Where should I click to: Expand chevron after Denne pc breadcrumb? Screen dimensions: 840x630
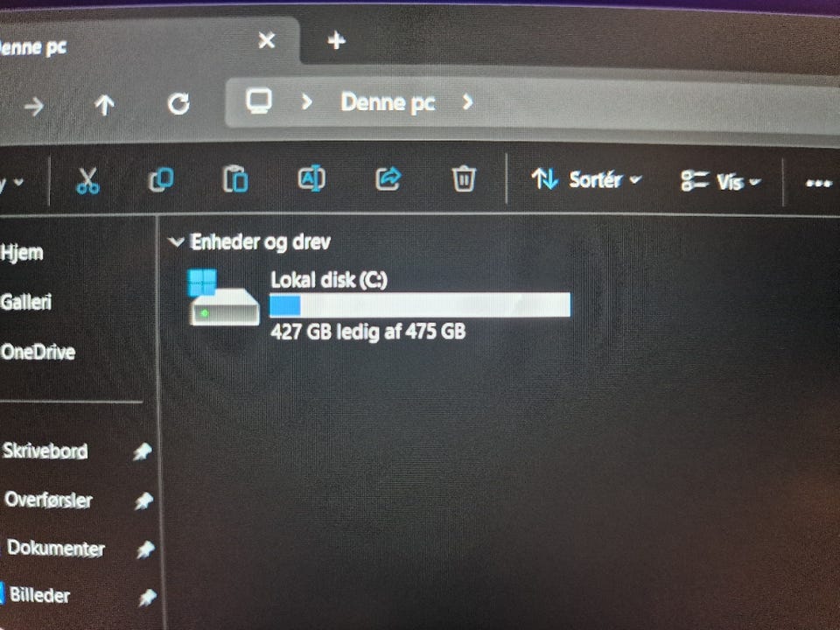[x=467, y=101]
